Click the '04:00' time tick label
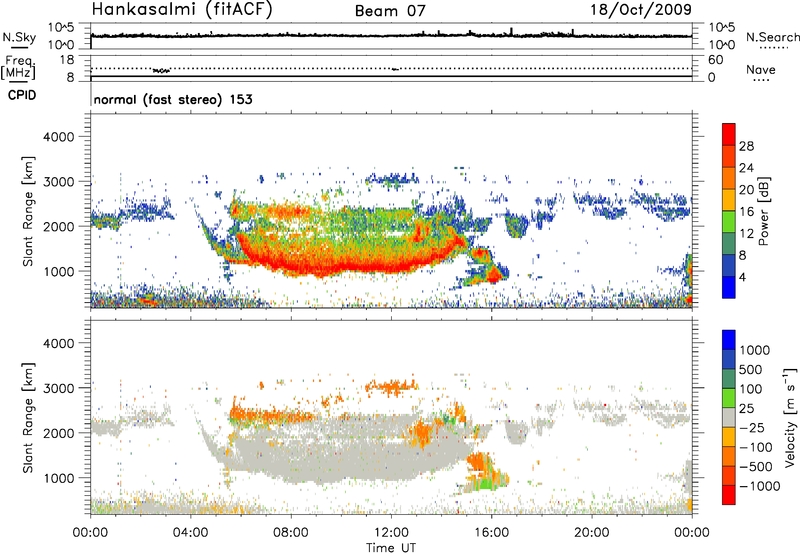Image resolution: width=800 pixels, height=554 pixels. tap(190, 533)
